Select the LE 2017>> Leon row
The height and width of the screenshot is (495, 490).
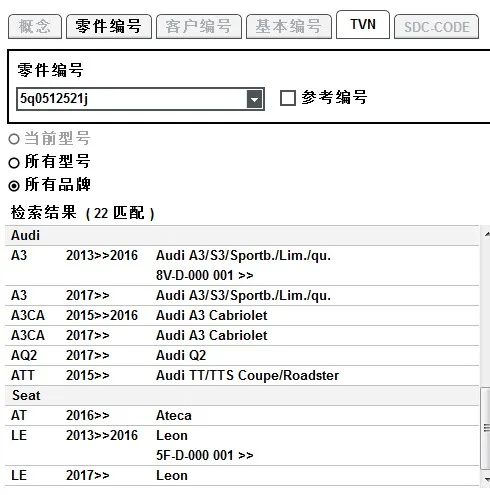point(242,476)
